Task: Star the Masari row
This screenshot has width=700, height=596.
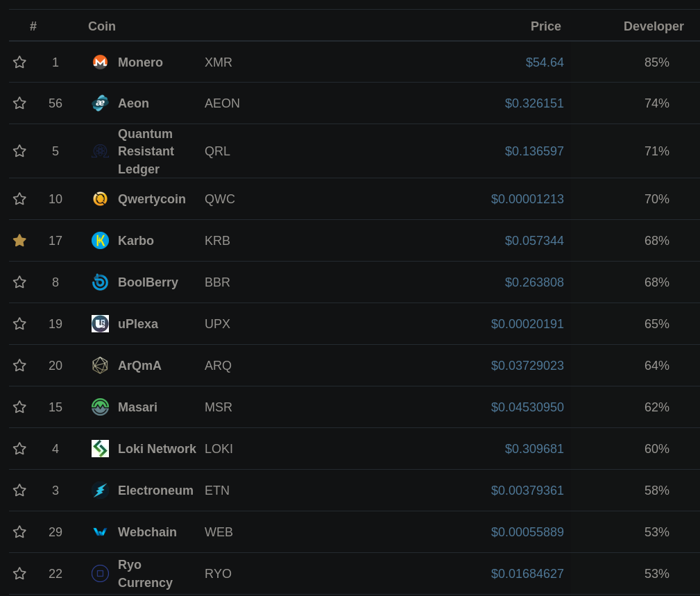Action: (x=19, y=407)
